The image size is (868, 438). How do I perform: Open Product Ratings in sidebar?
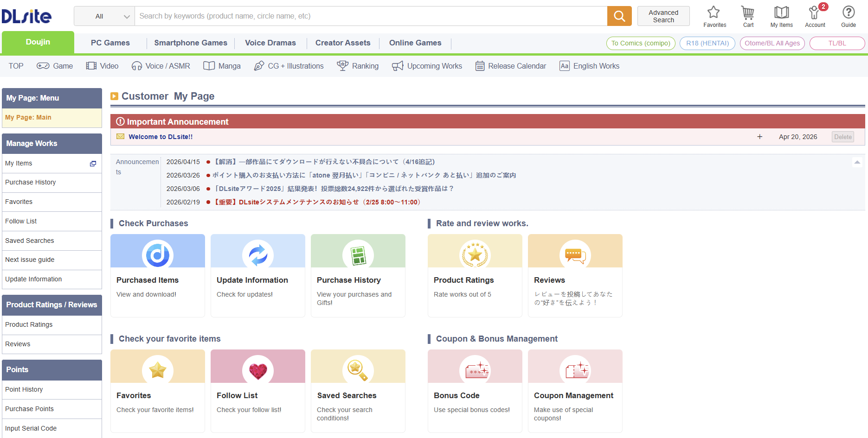(x=52, y=325)
